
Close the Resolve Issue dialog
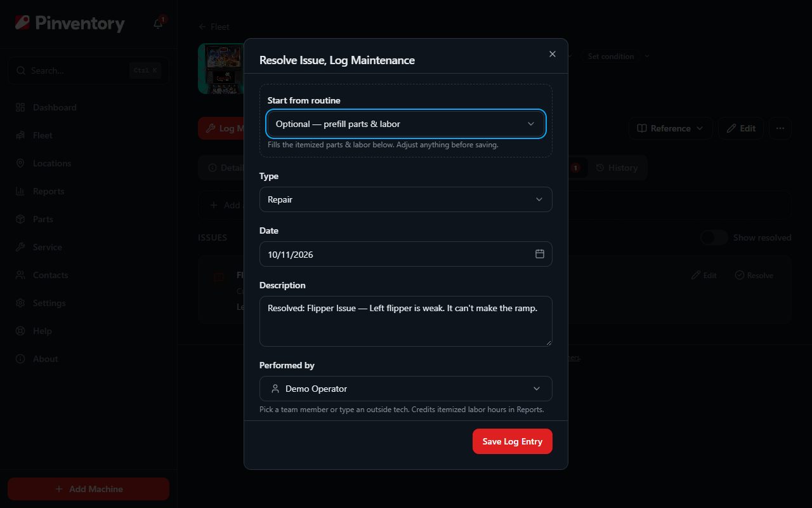pyautogui.click(x=553, y=54)
